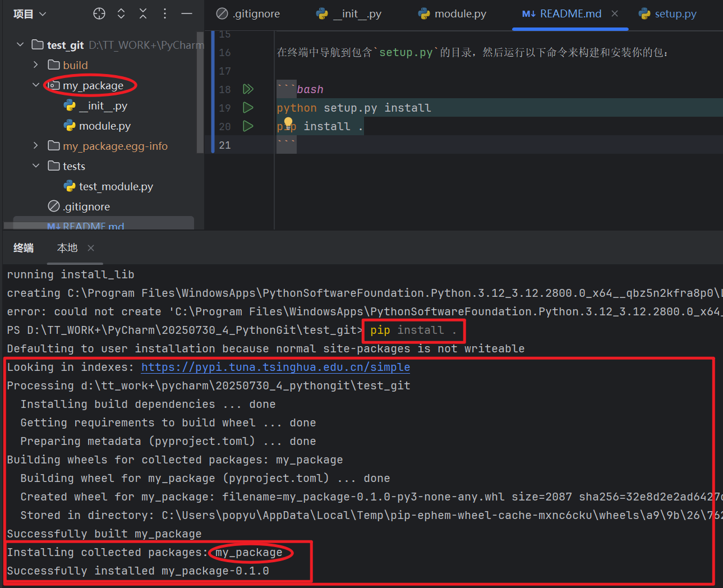This screenshot has width=723, height=588.
Task: Collapse the test_git root folder chevron
Action: (x=20, y=44)
